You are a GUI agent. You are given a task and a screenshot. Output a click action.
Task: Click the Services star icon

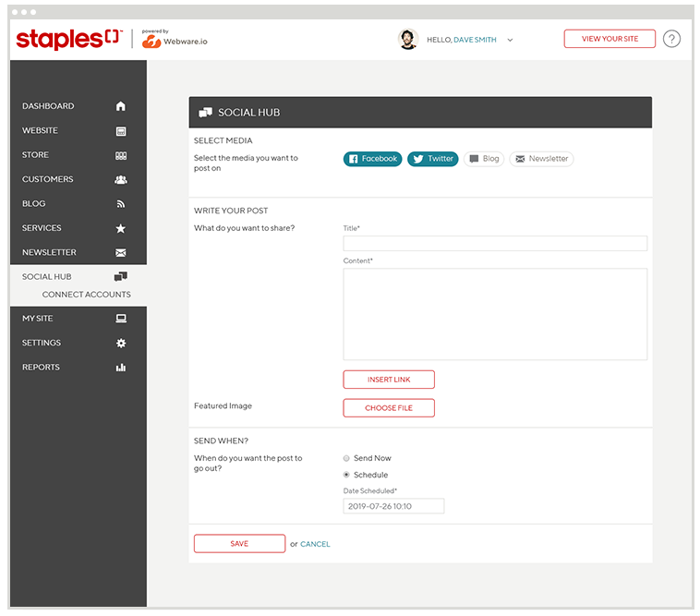[x=121, y=228]
